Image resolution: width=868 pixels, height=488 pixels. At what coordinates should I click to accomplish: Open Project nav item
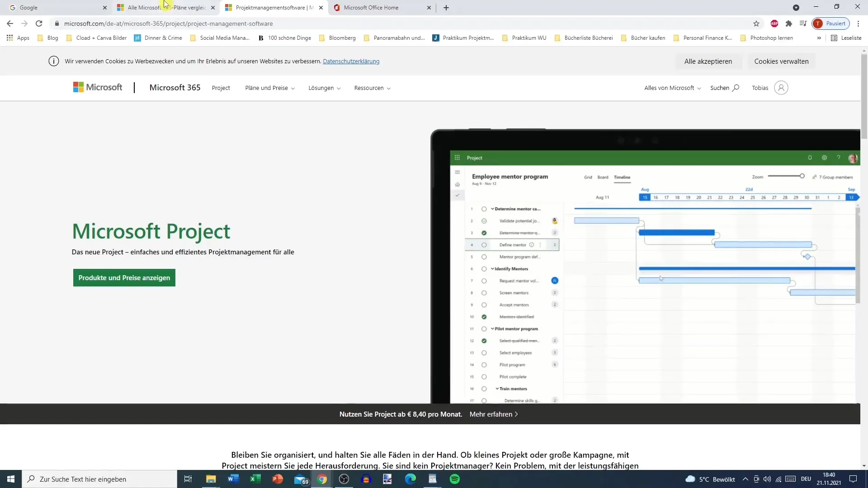(x=221, y=88)
